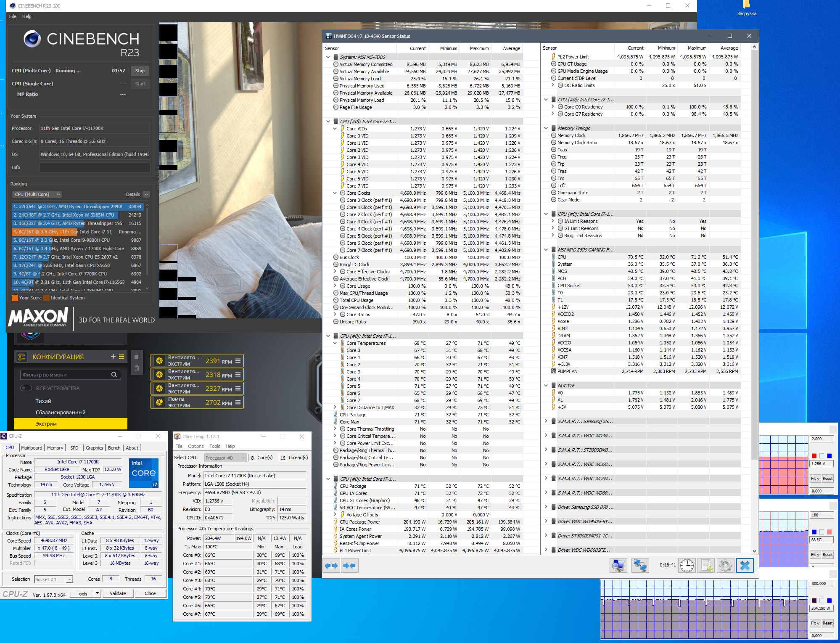Switch to CPU-Z Memory tab
This screenshot has height=643, width=840.
tap(55, 448)
